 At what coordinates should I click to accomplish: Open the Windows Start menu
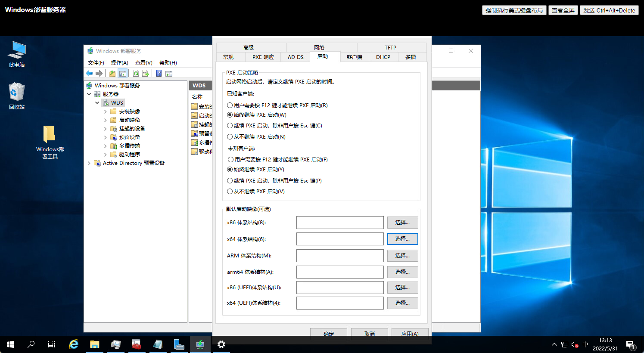[10, 344]
